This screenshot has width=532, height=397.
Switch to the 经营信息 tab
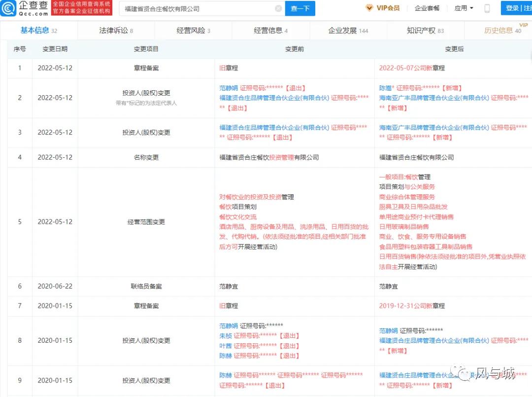tap(271, 31)
